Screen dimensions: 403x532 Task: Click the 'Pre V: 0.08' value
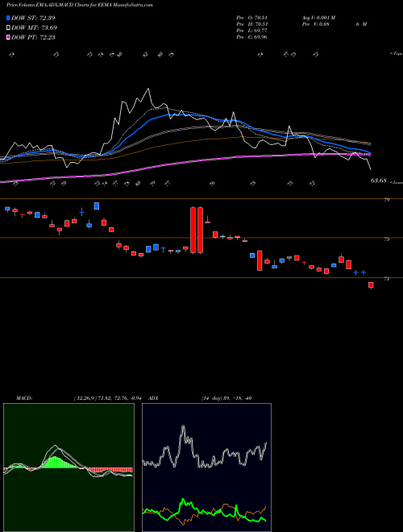click(315, 24)
